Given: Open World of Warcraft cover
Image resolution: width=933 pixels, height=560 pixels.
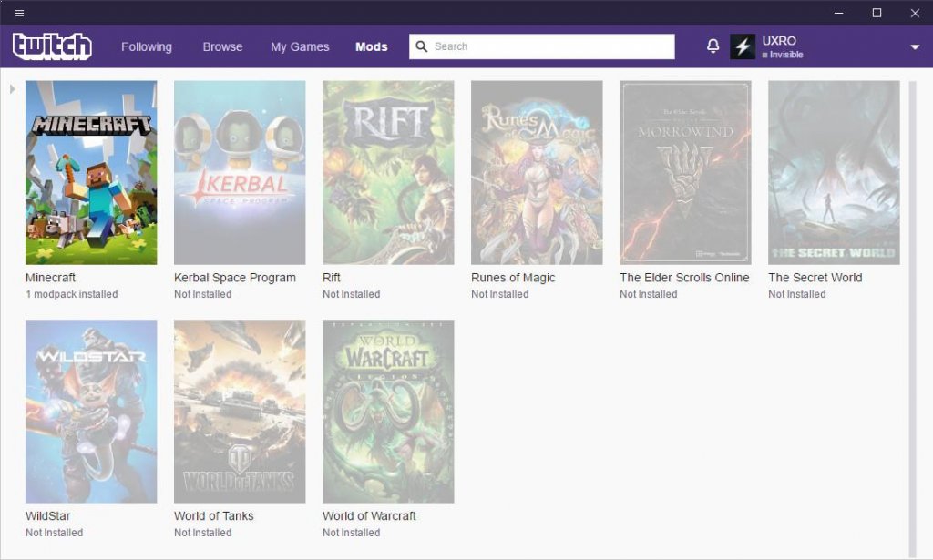Looking at the screenshot, I should point(388,412).
